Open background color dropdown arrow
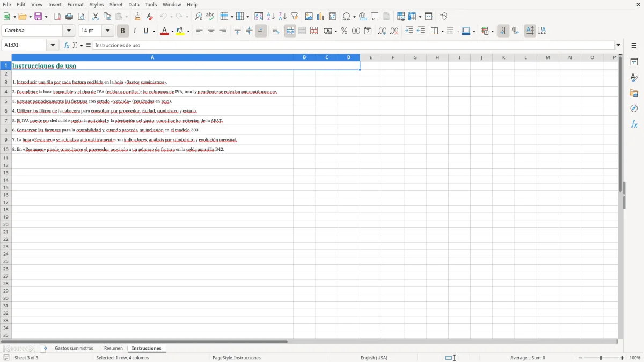Screen dimensions: 644x362 188,31
